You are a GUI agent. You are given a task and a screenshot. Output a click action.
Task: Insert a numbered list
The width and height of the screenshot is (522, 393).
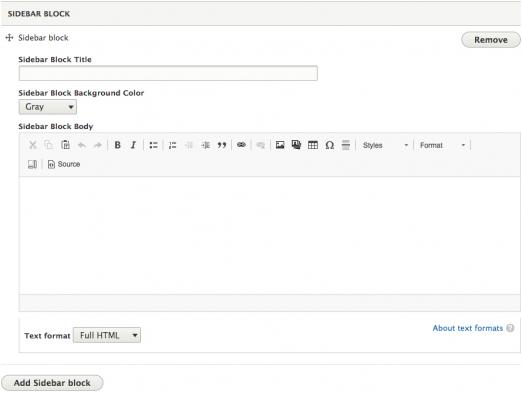tap(172, 145)
